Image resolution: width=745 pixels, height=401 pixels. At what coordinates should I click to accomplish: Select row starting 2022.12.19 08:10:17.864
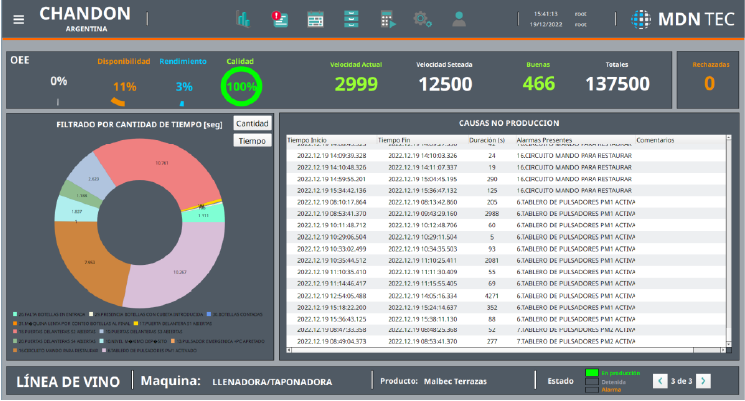[506, 202]
